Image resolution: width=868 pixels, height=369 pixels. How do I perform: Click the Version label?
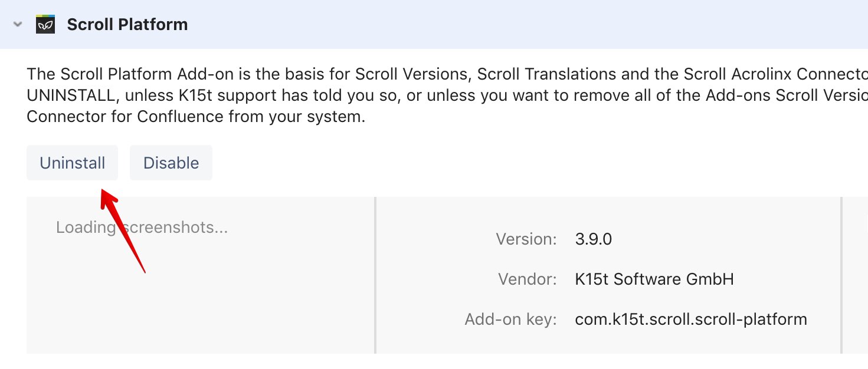[526, 239]
